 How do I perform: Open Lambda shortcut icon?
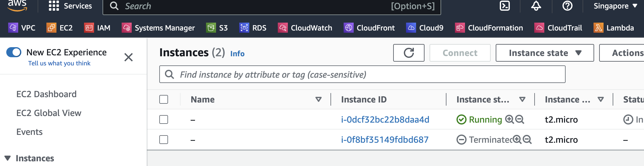[x=599, y=28]
